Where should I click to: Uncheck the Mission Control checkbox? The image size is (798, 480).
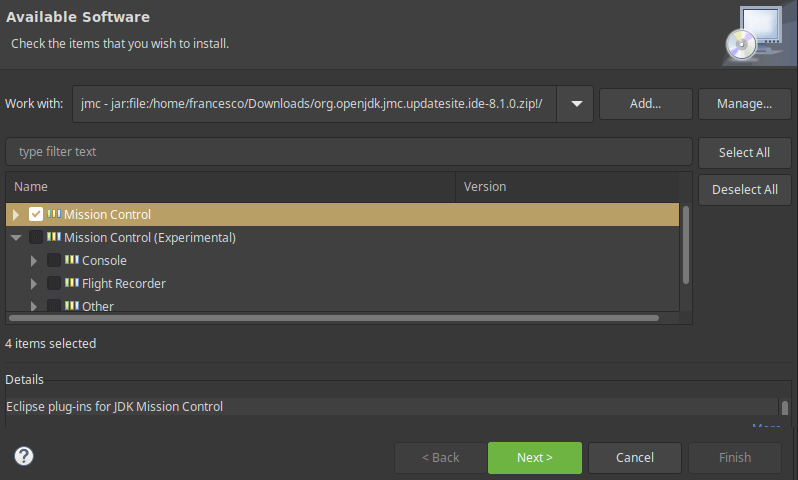pyautogui.click(x=36, y=214)
